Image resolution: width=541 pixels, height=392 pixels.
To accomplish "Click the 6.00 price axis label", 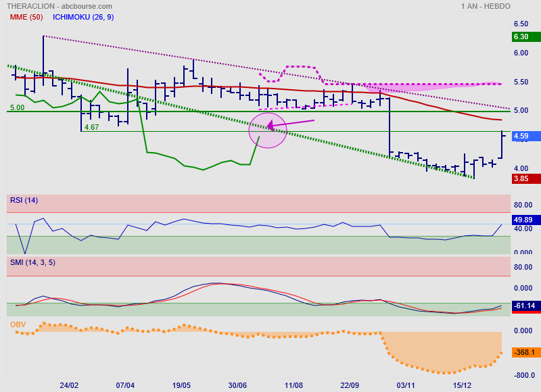I will [521, 53].
